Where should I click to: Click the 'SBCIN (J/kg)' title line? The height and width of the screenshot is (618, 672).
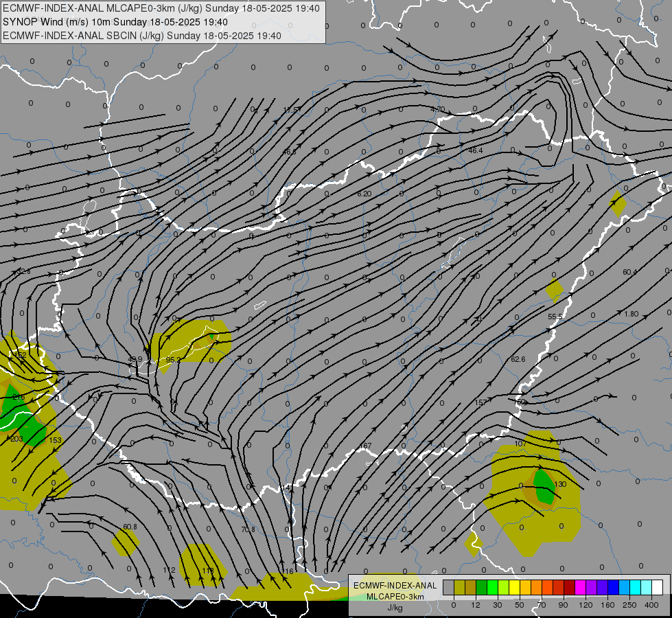click(142, 36)
